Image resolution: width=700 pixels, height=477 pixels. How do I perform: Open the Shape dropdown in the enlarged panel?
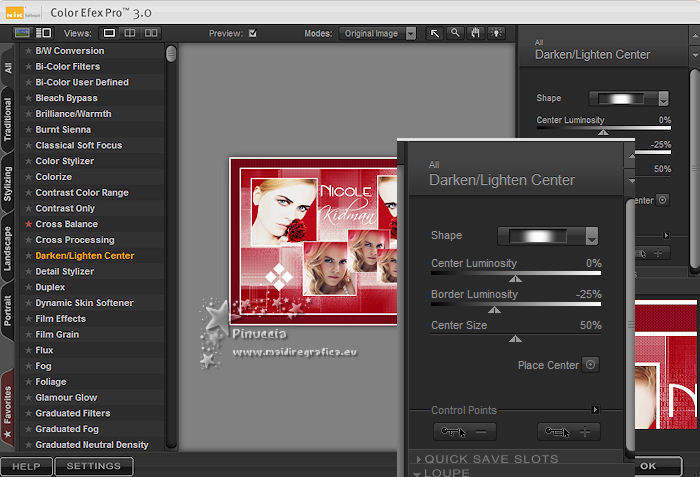[548, 236]
